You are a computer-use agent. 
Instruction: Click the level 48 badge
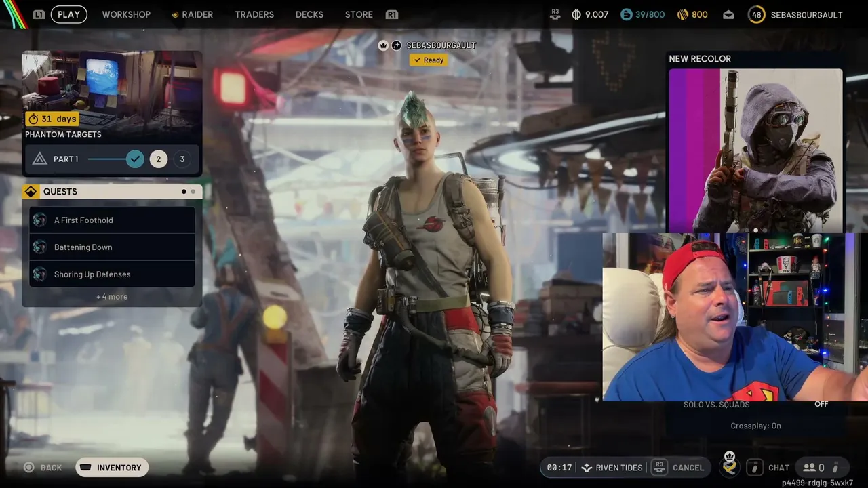tap(757, 14)
